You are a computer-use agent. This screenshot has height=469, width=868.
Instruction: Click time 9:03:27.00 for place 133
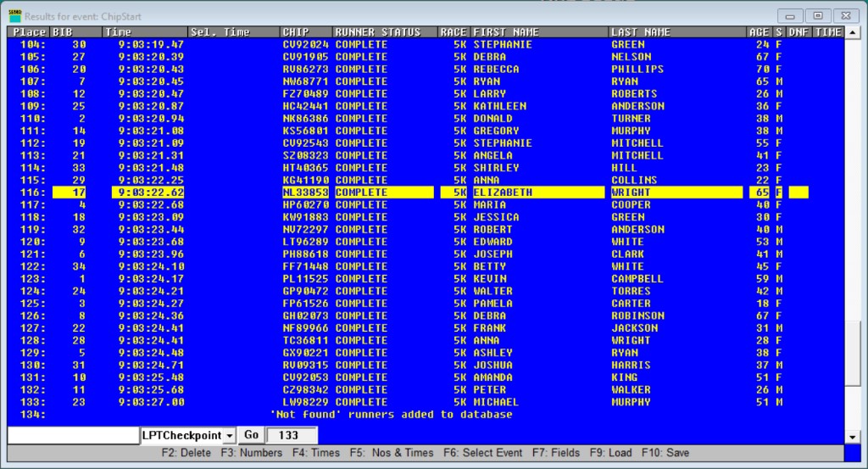pos(151,403)
